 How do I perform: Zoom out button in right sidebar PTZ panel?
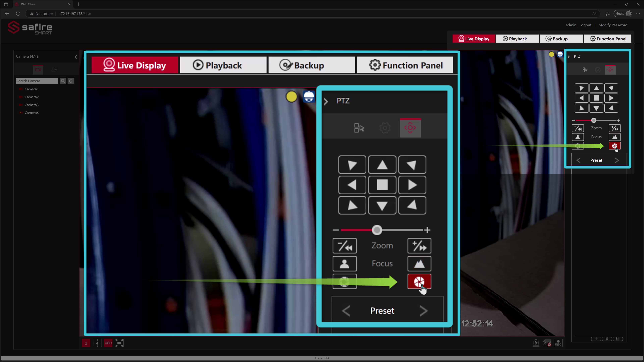coord(578,128)
